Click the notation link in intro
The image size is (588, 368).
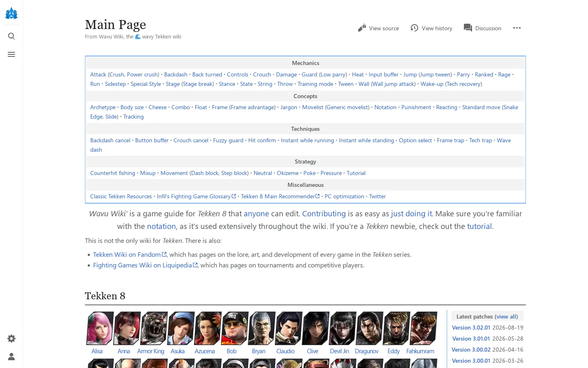pos(161,226)
